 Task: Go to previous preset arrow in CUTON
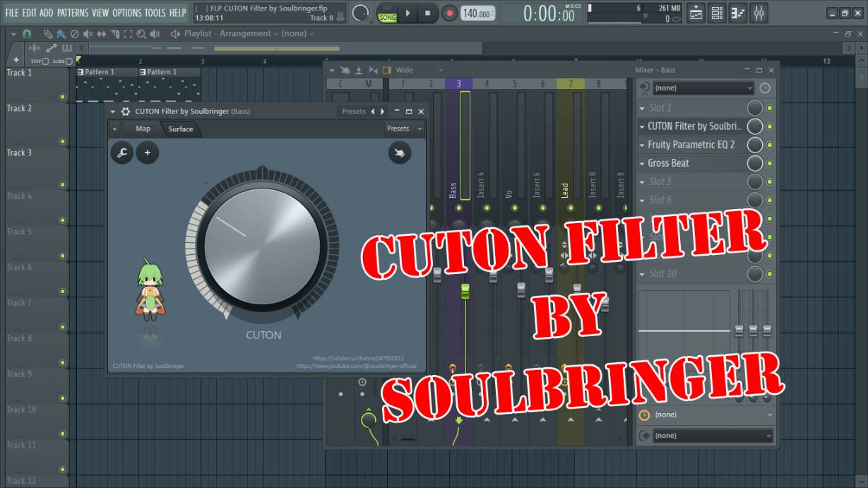point(373,112)
